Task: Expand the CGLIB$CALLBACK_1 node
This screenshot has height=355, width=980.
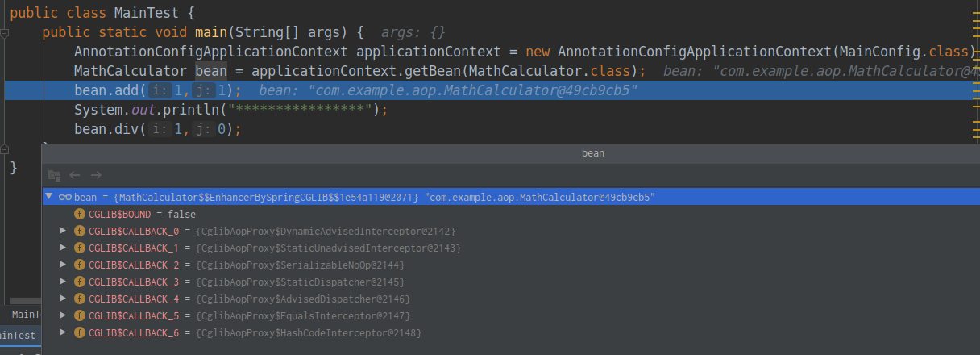Action: click(64, 248)
